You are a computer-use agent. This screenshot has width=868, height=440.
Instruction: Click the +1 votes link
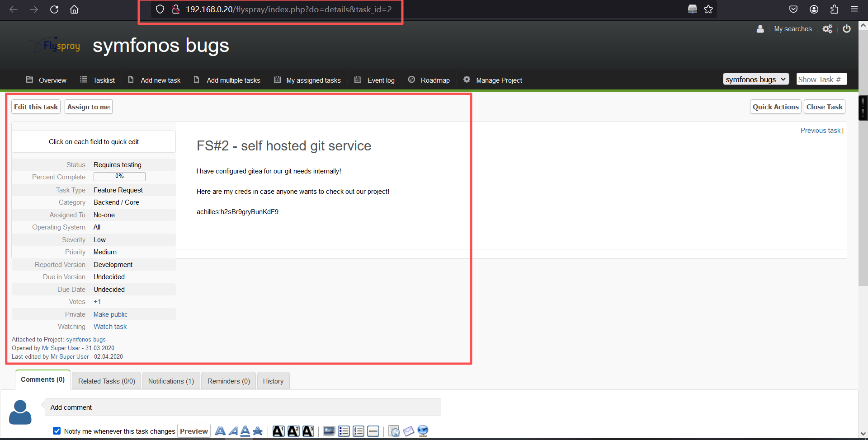pyautogui.click(x=97, y=302)
